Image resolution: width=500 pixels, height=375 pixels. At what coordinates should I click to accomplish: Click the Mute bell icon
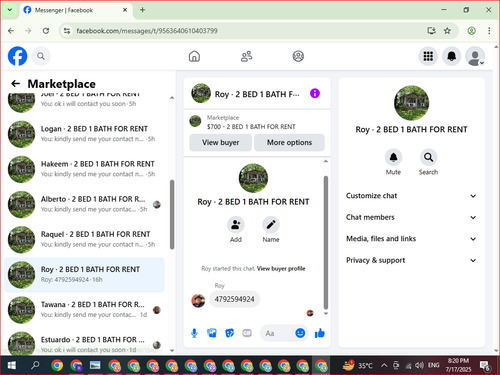393,157
